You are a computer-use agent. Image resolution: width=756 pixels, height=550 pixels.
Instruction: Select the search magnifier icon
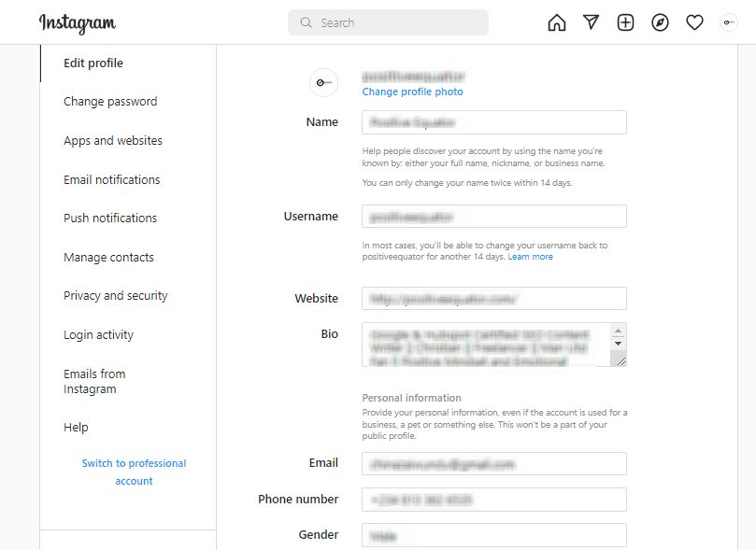306,21
